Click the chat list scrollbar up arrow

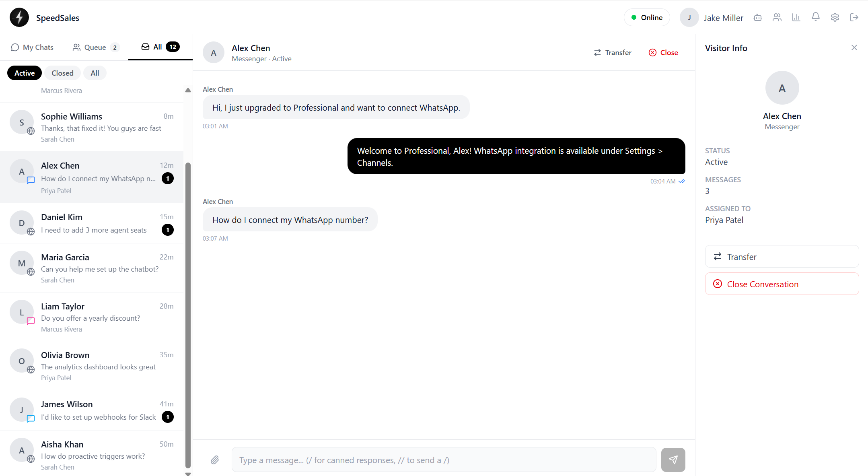pyautogui.click(x=188, y=91)
